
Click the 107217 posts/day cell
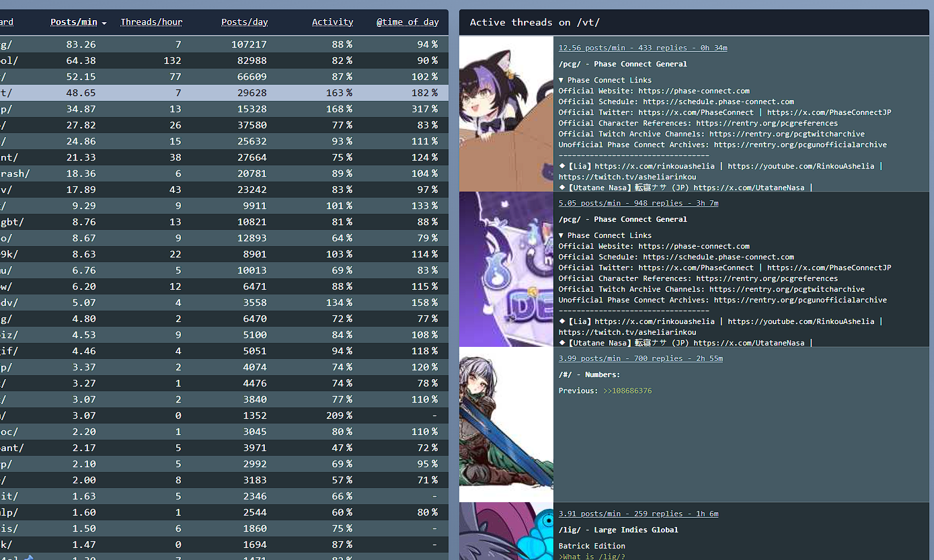tap(249, 44)
